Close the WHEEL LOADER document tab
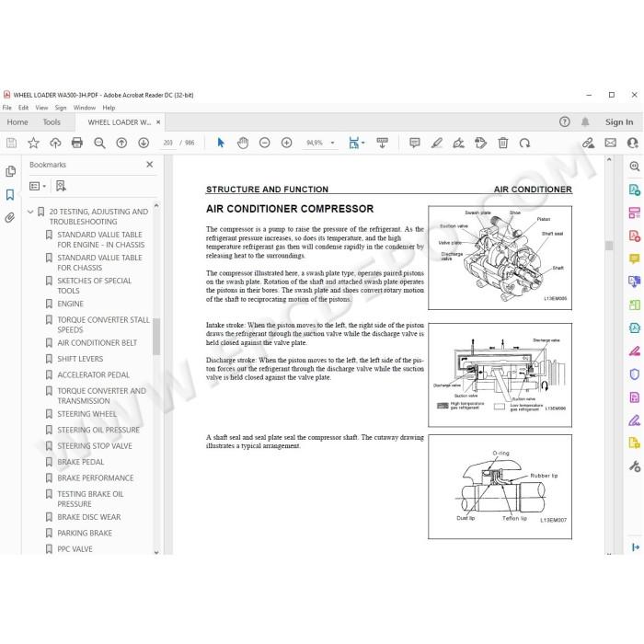The image size is (644, 644). [x=158, y=122]
